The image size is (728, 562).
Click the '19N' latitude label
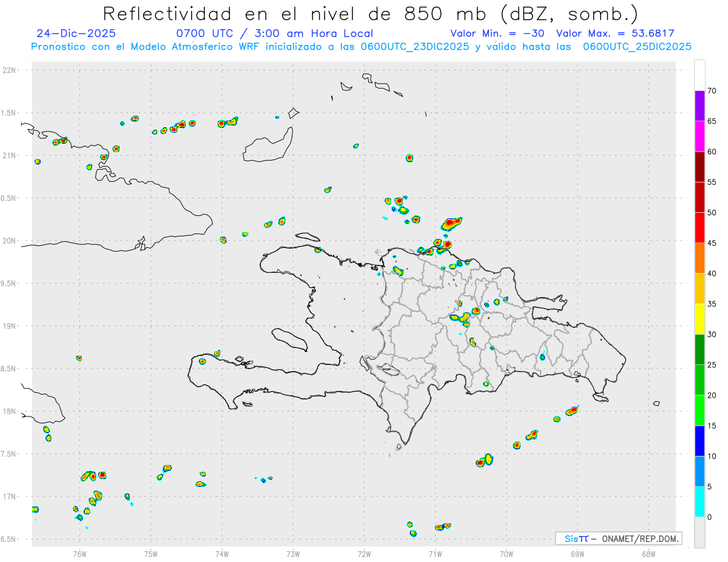point(10,326)
